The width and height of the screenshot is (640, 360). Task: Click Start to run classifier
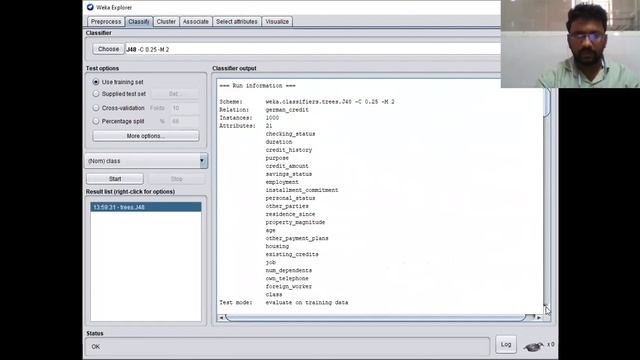(x=115, y=179)
